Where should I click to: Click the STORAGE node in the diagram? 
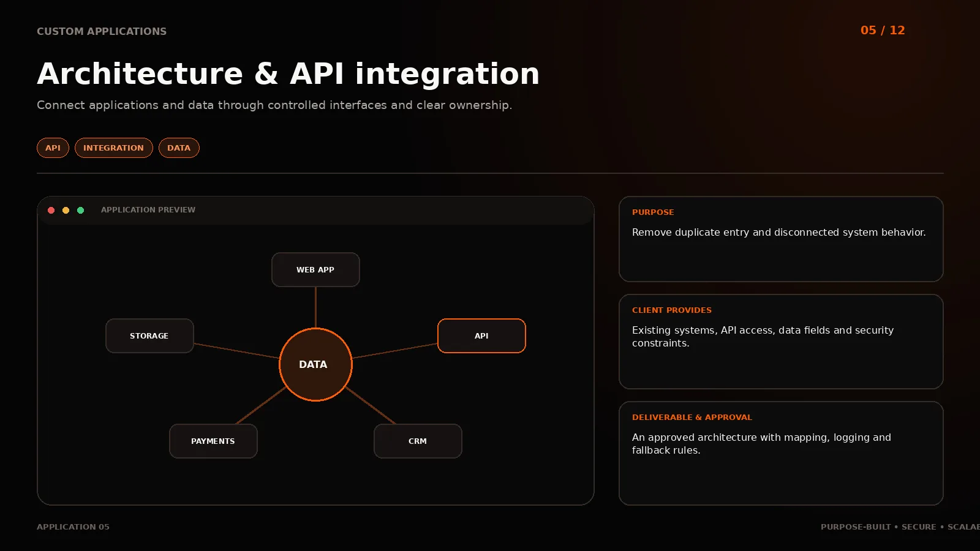pyautogui.click(x=149, y=335)
